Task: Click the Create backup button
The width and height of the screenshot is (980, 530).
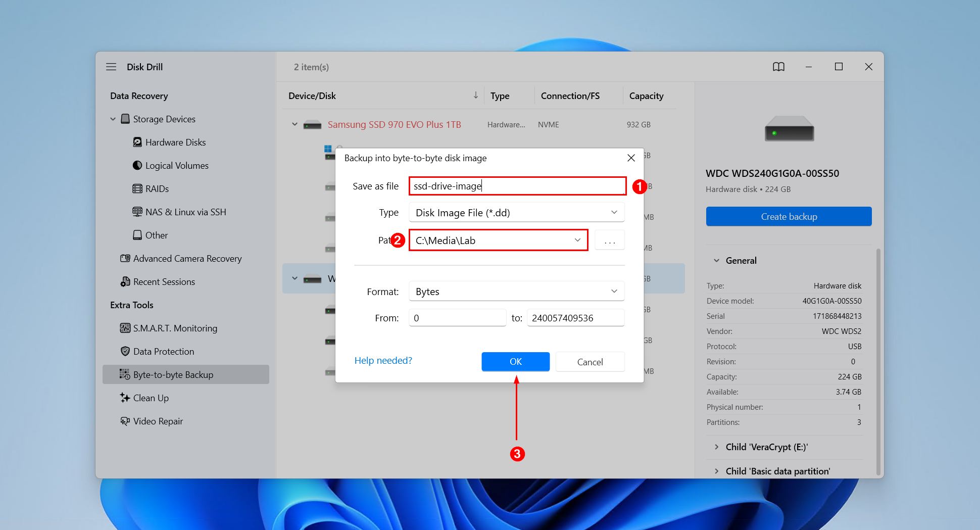Action: (x=789, y=216)
